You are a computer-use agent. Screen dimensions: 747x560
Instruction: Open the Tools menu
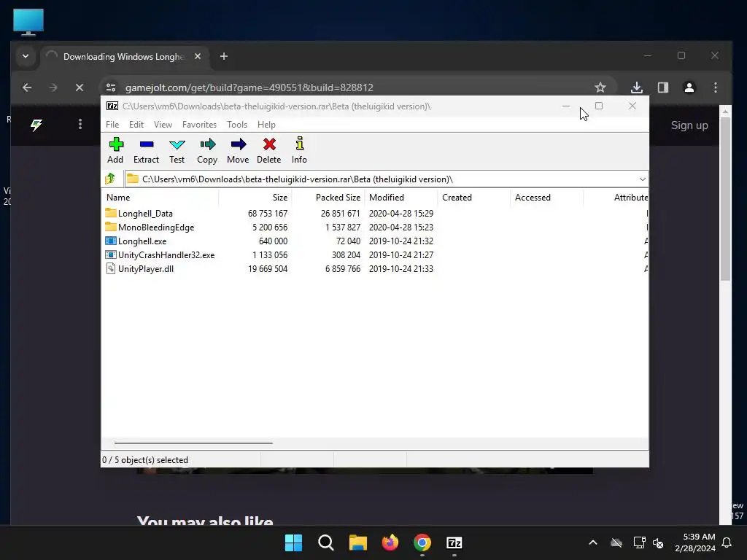click(x=237, y=124)
